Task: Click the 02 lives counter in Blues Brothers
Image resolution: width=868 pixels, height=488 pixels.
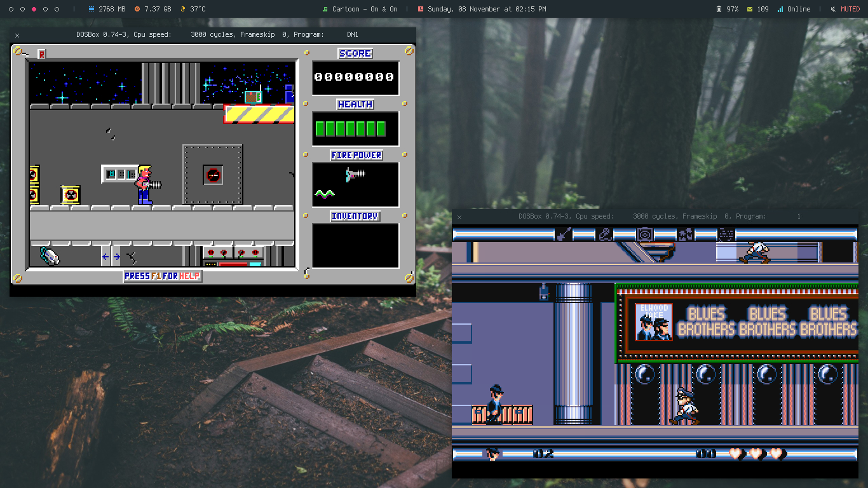Action: 543,454
